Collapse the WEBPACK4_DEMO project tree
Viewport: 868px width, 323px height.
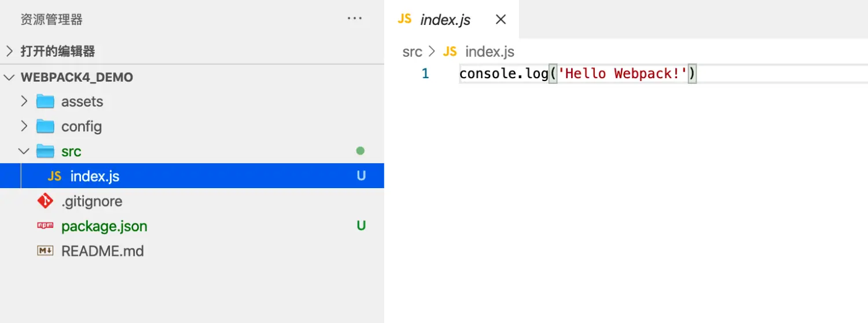tap(9, 77)
